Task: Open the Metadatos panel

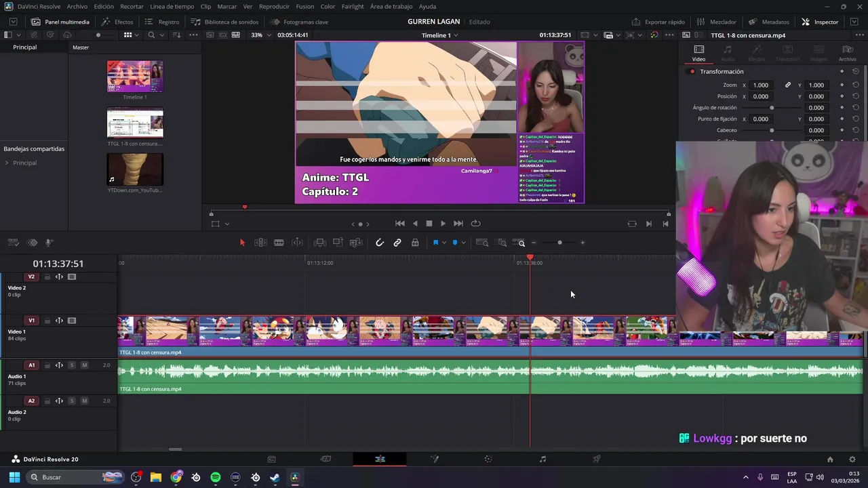Action: (x=768, y=22)
